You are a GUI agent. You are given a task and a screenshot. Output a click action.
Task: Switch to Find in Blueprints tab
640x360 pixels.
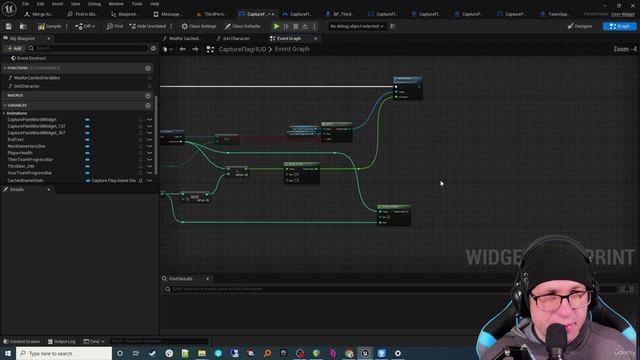[82, 14]
